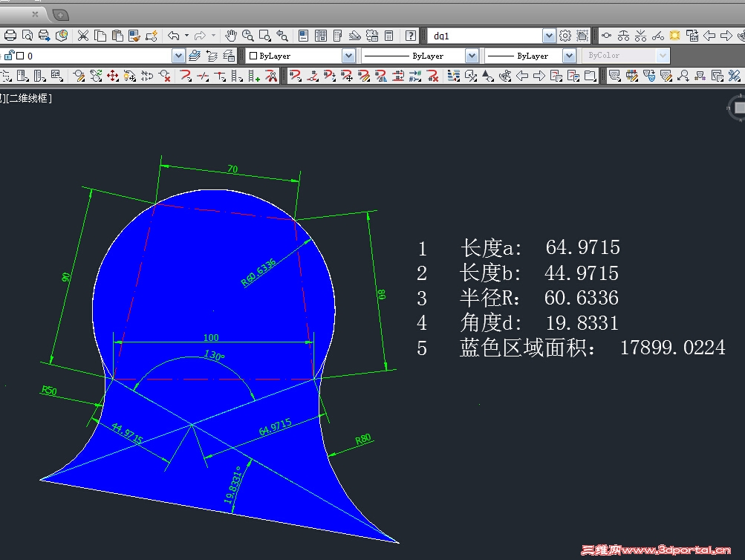Click the Insert Ladder icon
Image resolution: width=745 pixels, height=560 pixels.
click(237, 76)
